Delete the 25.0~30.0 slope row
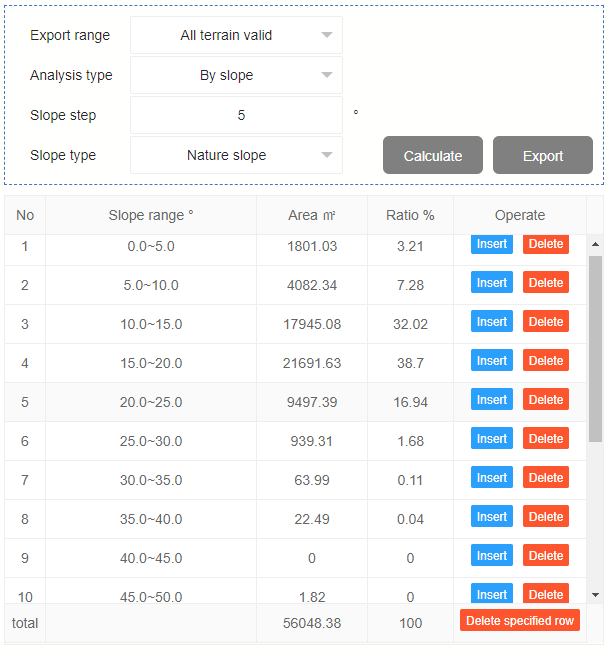Viewport: 610px width, 652px height. pyautogui.click(x=546, y=439)
